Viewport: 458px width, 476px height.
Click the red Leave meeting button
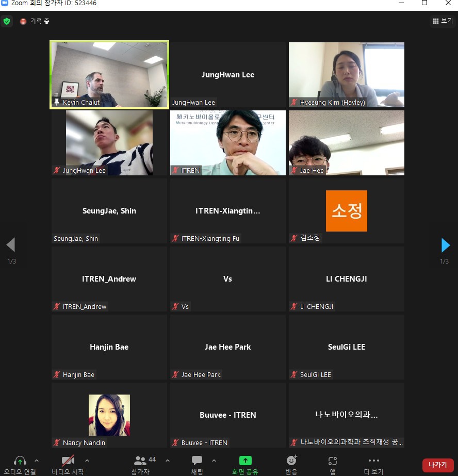(x=437, y=465)
